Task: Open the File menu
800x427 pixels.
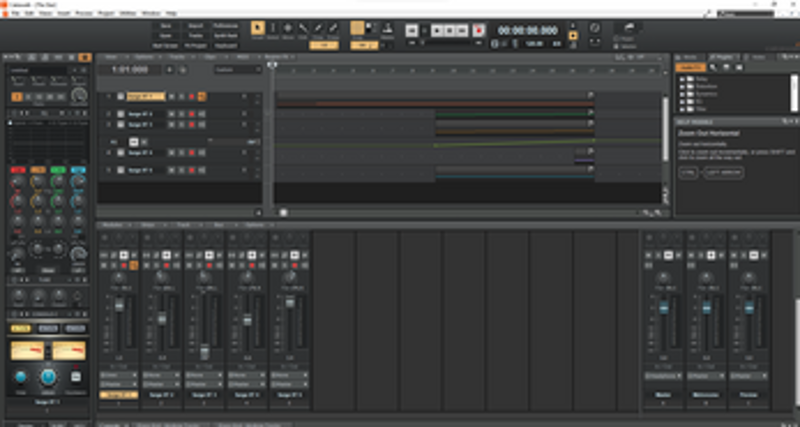Action: (x=15, y=13)
